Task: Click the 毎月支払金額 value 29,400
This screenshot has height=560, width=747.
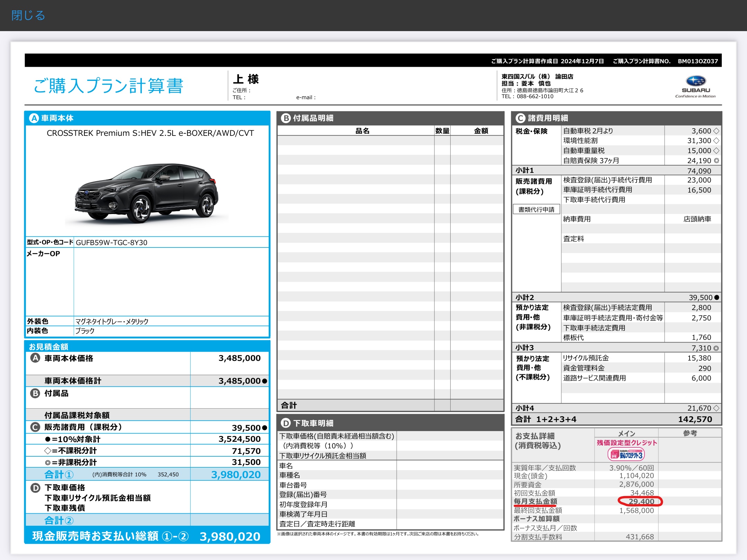Action: pos(642,502)
